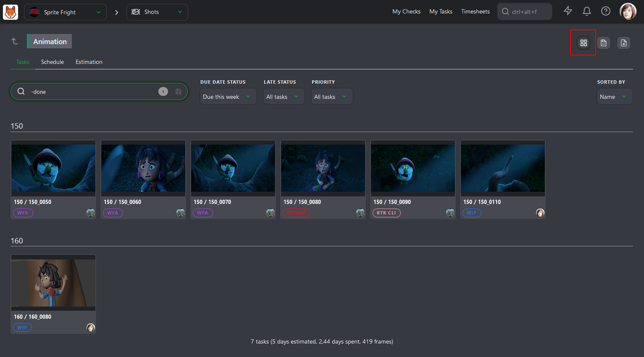Click the Kitsu fox logo
Image resolution: width=644 pixels, height=357 pixels.
click(11, 12)
